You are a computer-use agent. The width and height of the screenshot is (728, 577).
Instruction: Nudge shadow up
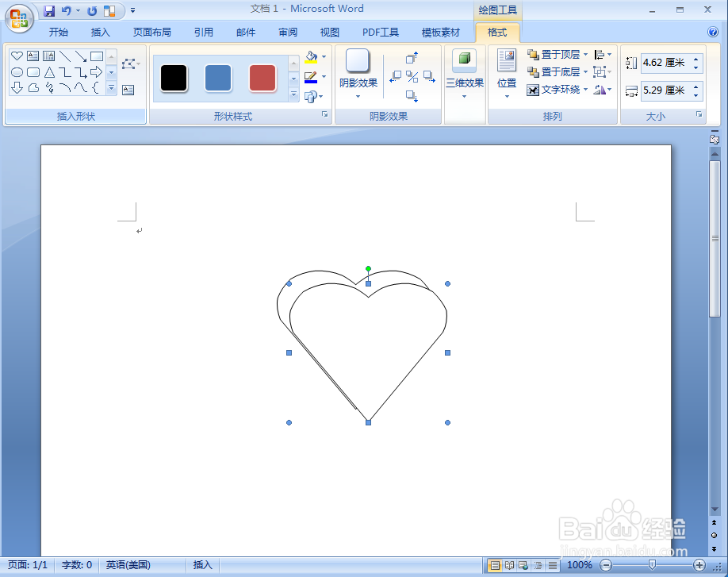tap(412, 58)
